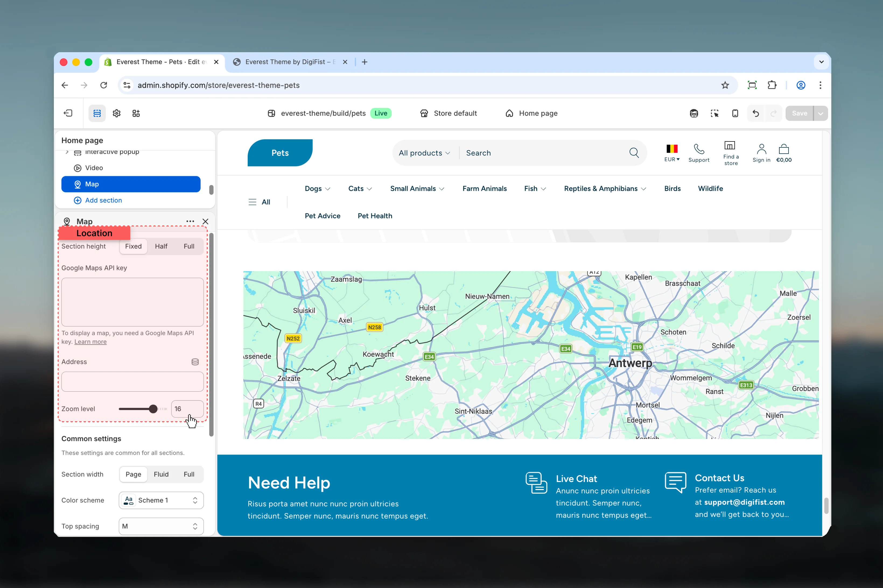This screenshot has height=588, width=883.
Task: Click the Find a store icon
Action: 730,146
